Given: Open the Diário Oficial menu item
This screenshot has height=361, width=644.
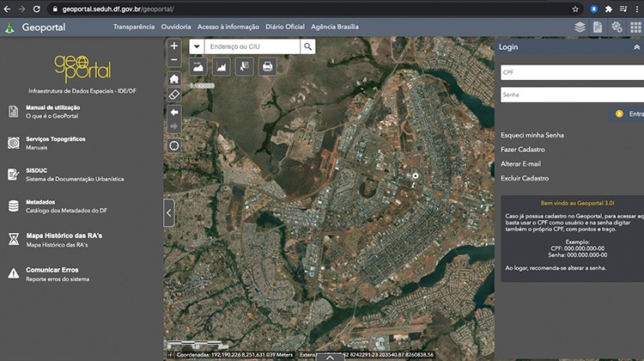Looking at the screenshot, I should (x=285, y=27).
